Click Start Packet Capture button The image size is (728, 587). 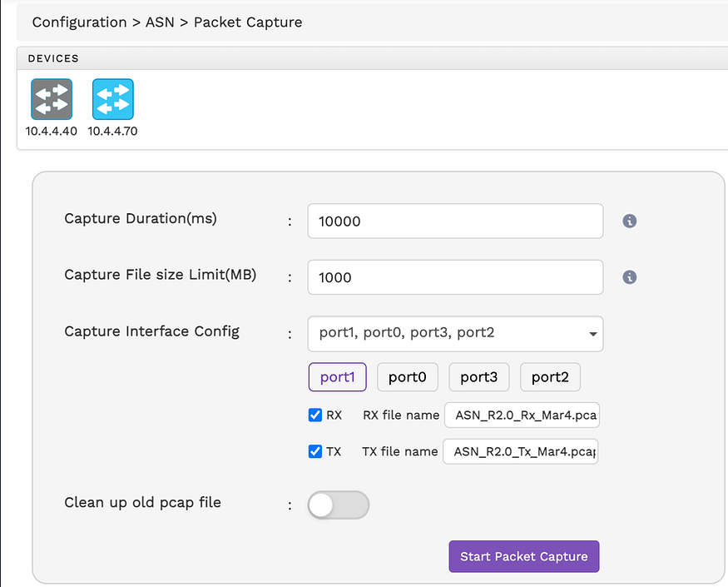tap(524, 556)
